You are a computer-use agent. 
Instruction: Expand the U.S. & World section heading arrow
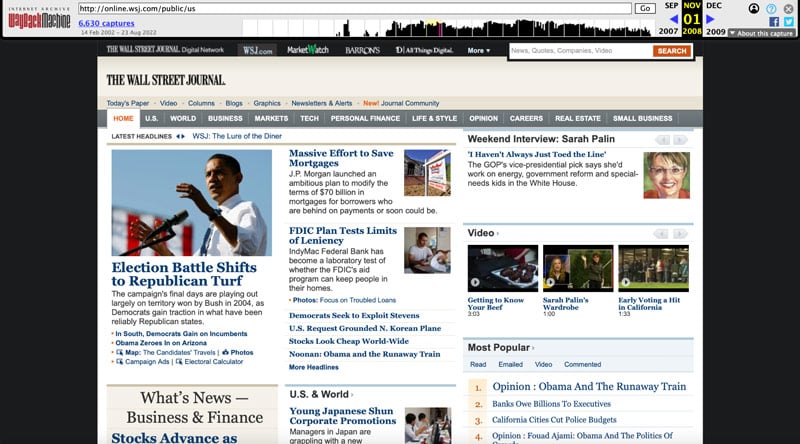tap(352, 394)
